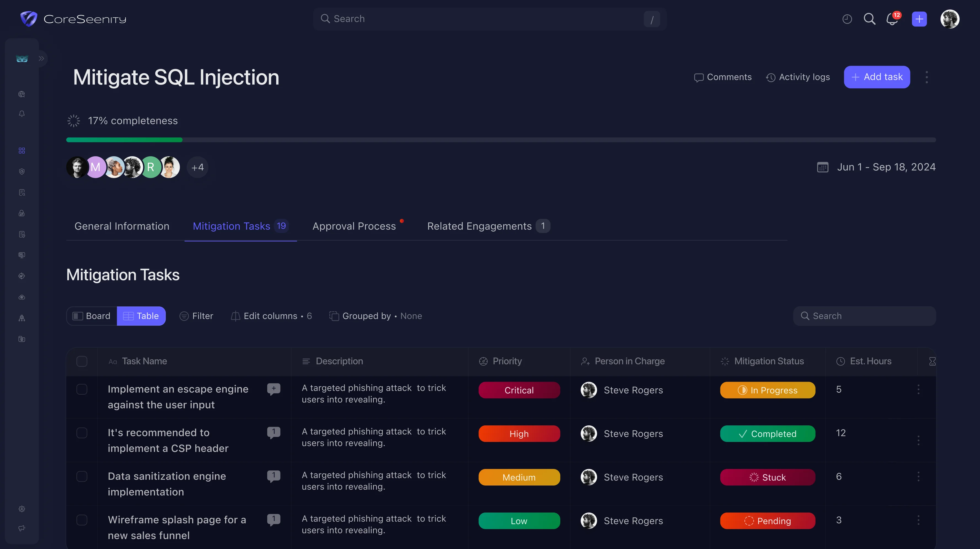The width and height of the screenshot is (980, 549).
Task: Open the cloud eye icon in sidebar
Action: [22, 297]
